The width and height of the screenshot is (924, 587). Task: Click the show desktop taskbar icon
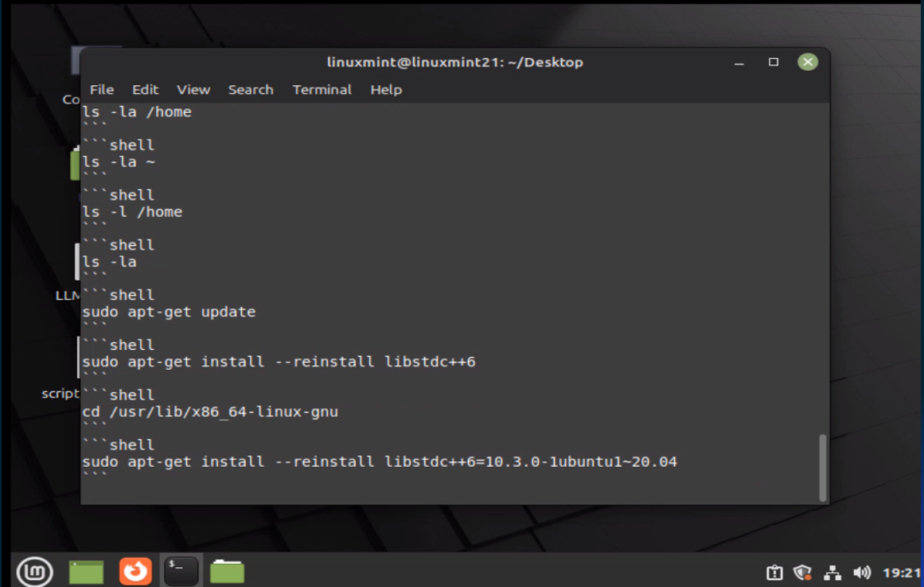point(86,572)
